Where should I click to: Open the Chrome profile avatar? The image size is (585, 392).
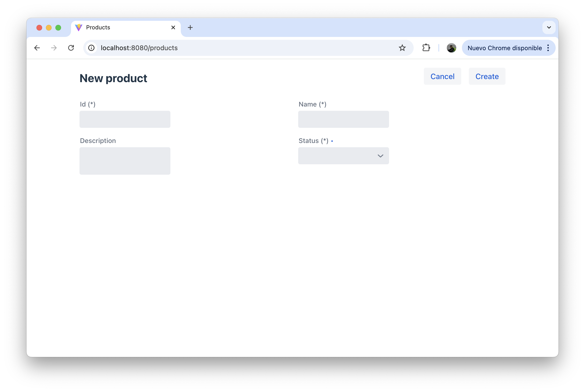451,48
